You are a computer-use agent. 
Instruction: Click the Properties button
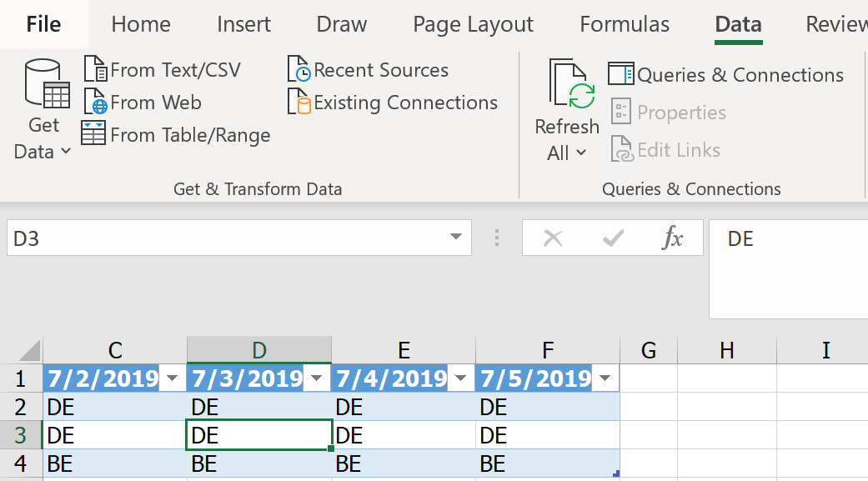(x=669, y=113)
